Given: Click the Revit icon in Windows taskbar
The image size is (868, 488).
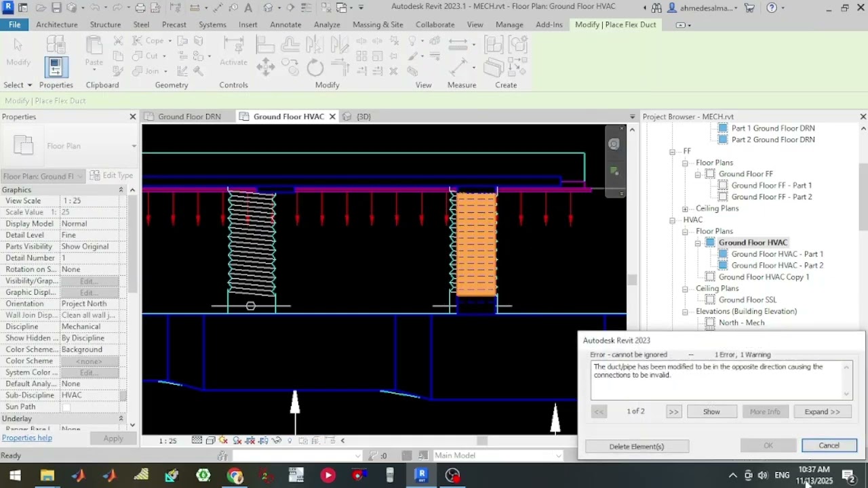Looking at the screenshot, I should coord(422,475).
